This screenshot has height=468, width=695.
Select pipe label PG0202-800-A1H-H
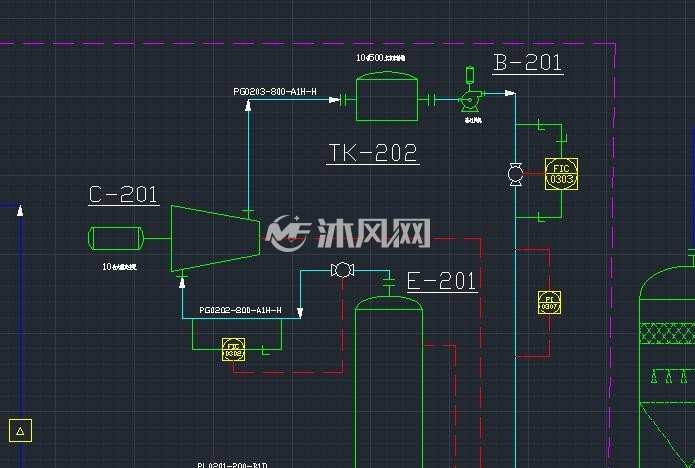coord(240,310)
